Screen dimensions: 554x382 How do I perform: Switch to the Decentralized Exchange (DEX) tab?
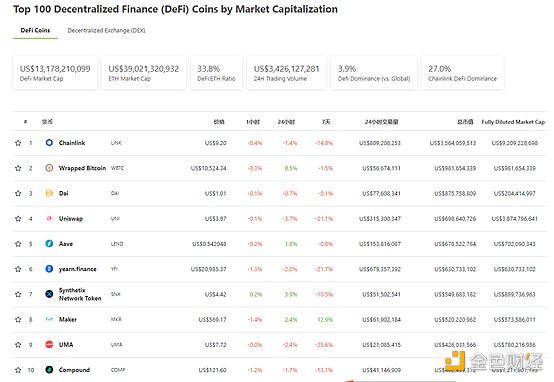click(106, 30)
